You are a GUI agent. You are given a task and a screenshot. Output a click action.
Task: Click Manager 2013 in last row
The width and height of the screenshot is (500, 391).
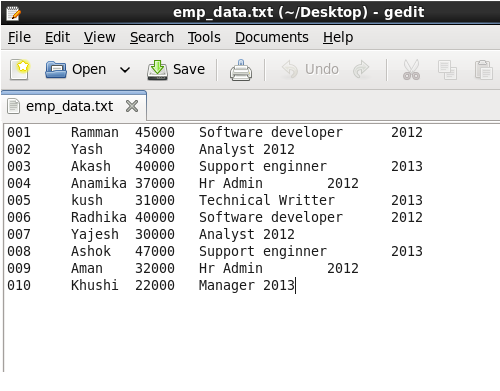(247, 286)
